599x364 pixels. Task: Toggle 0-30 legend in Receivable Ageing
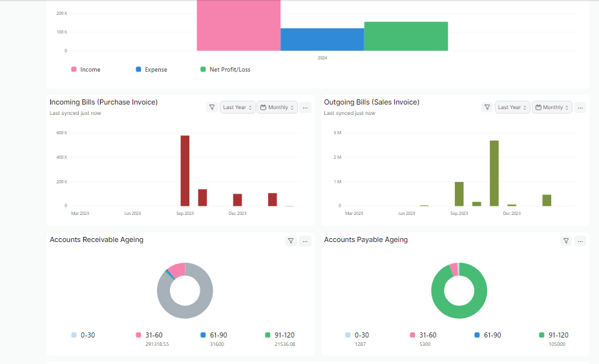pos(74,335)
